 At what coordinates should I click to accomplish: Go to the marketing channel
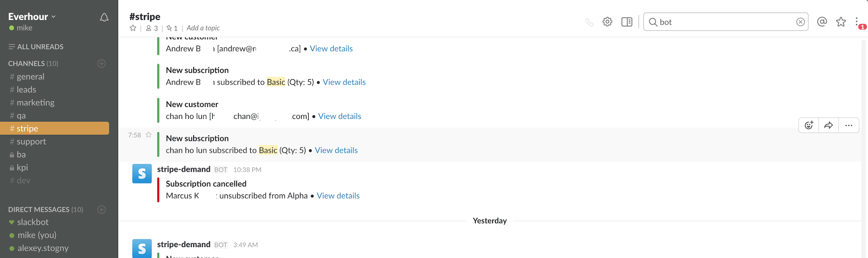(x=35, y=103)
